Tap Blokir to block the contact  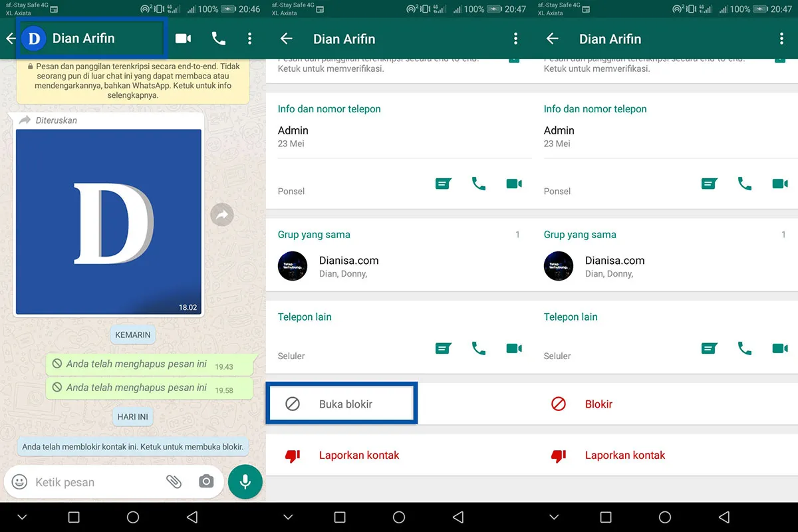point(598,403)
